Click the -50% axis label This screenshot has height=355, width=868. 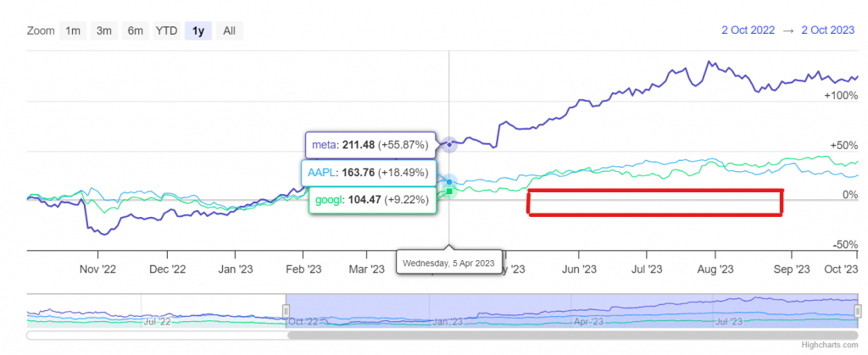[x=845, y=245]
